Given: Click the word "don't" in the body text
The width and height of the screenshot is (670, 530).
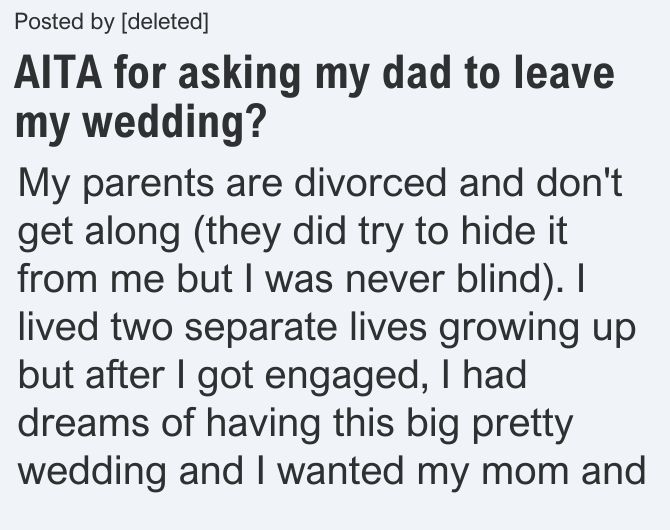Looking at the screenshot, I should pos(579,182).
